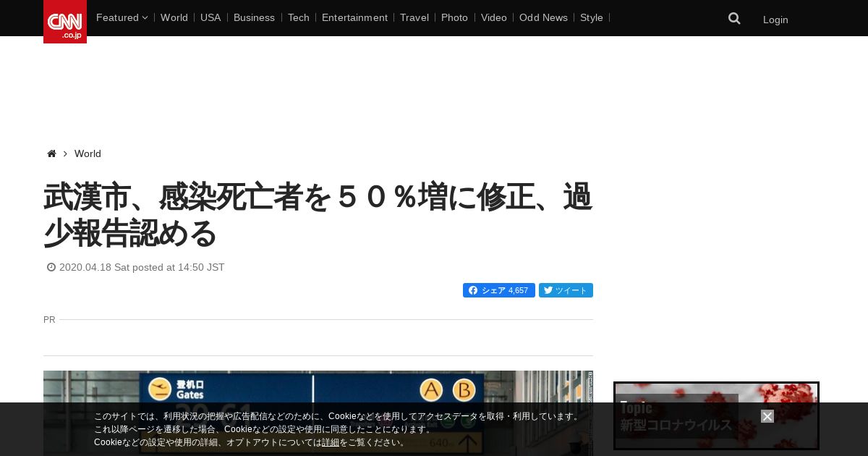Click the posted date 2020.04.18 Sat
This screenshot has width=868, height=456.
pos(142,267)
